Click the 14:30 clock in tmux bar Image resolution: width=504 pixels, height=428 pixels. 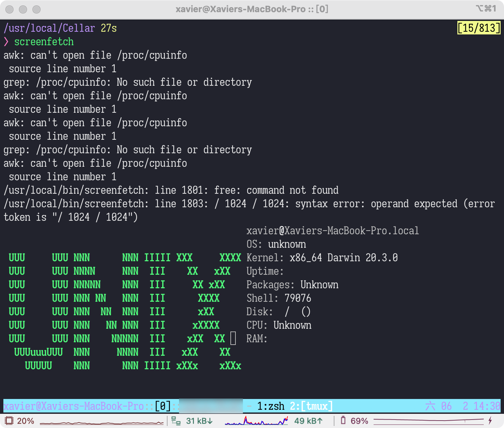(487, 406)
